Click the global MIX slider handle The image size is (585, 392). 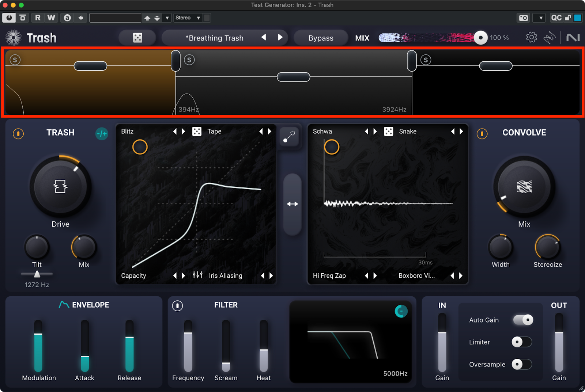coord(481,37)
